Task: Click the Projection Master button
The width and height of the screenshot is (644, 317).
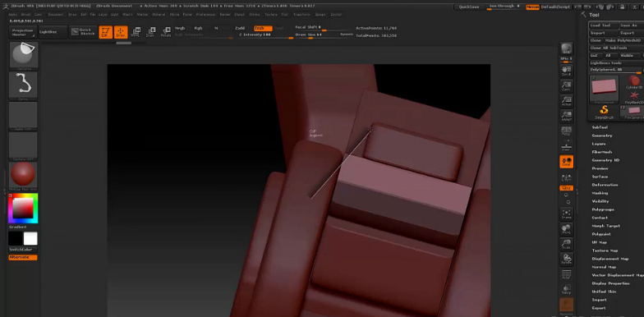Action: pos(23,32)
